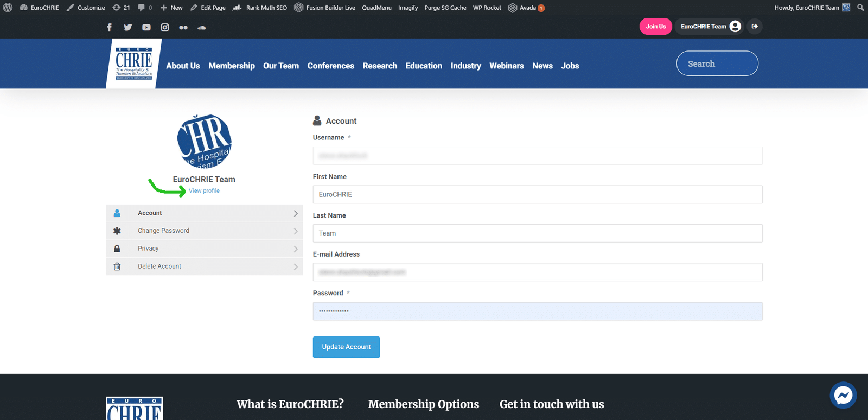Click the E-mail Address field
This screenshot has width=868, height=420.
point(538,272)
